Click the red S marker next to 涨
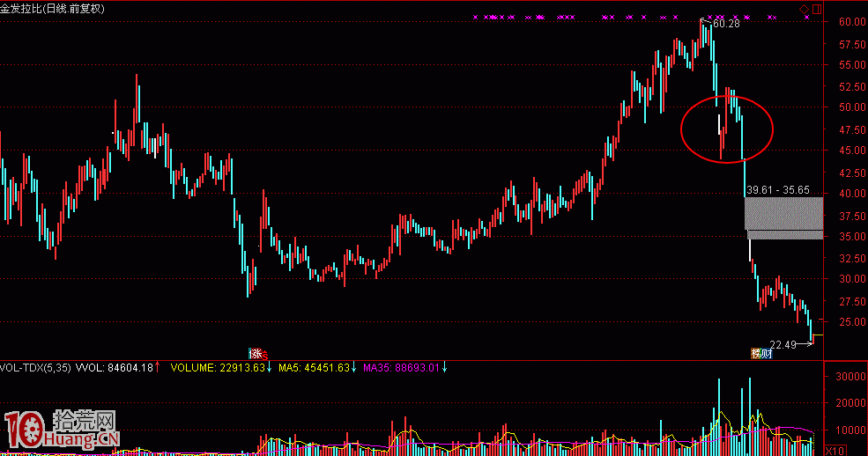Viewport: 868px width, 456px height. [264, 355]
